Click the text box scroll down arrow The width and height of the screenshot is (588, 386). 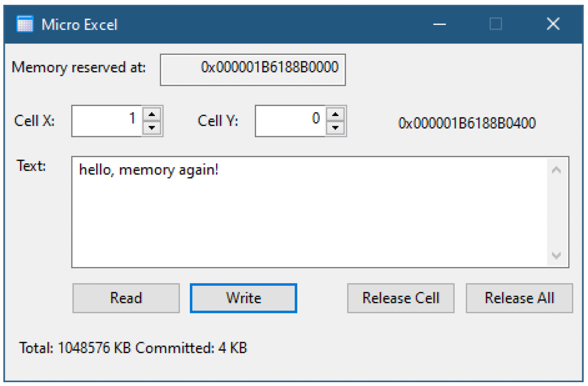tap(556, 255)
